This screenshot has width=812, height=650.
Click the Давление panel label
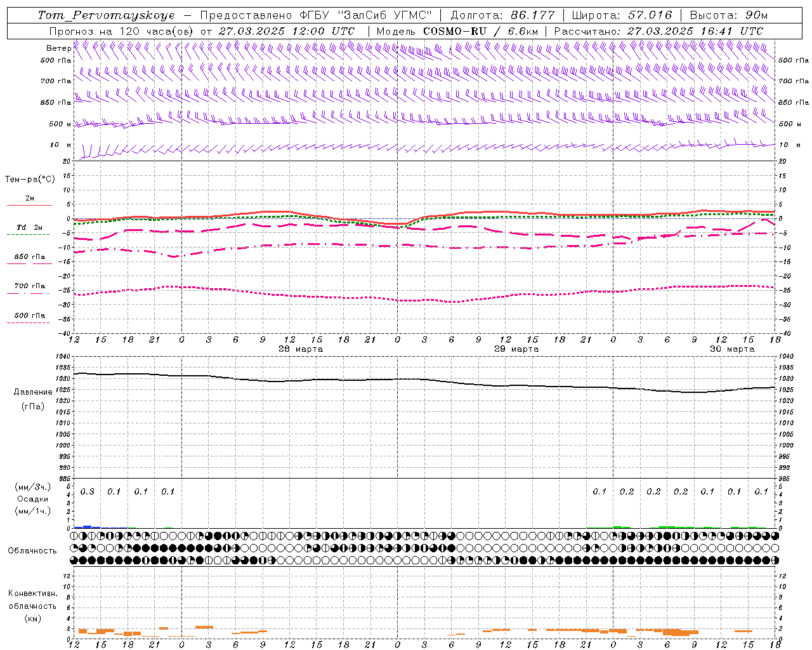coord(33,392)
